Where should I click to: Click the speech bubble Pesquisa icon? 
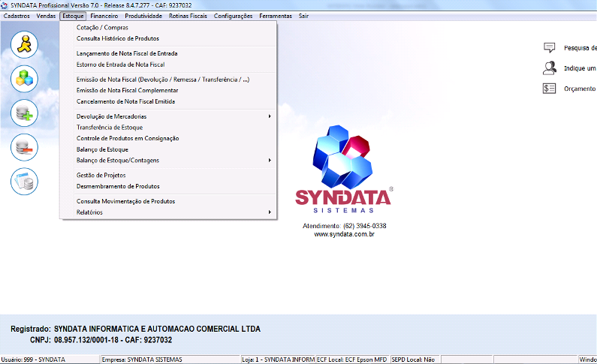550,47
